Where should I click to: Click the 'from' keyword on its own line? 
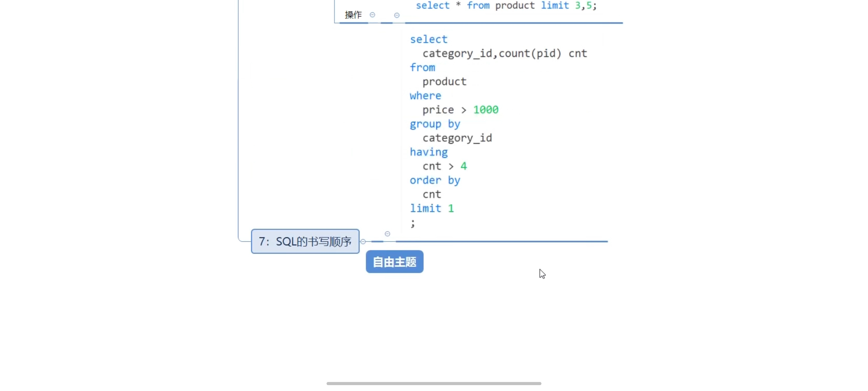click(422, 67)
